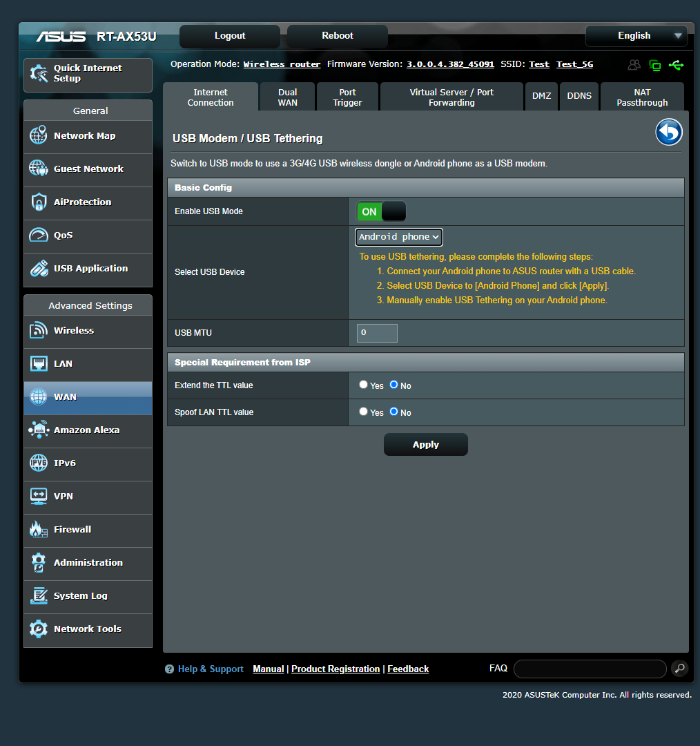Click the Administration gear-person icon

[x=39, y=562]
